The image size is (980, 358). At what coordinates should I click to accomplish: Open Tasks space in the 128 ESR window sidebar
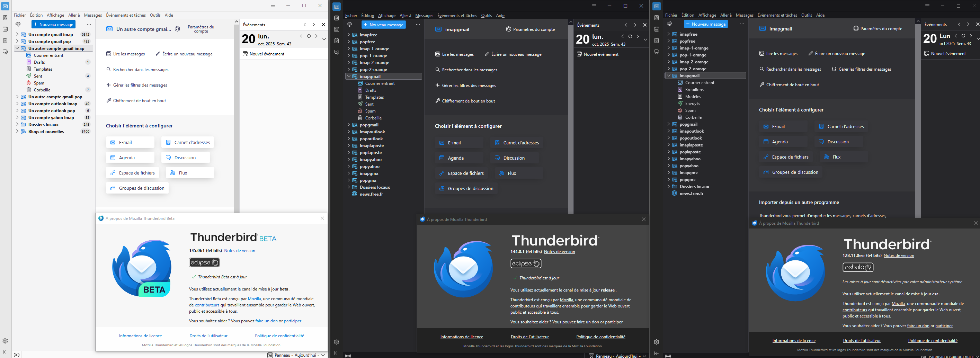tap(657, 40)
